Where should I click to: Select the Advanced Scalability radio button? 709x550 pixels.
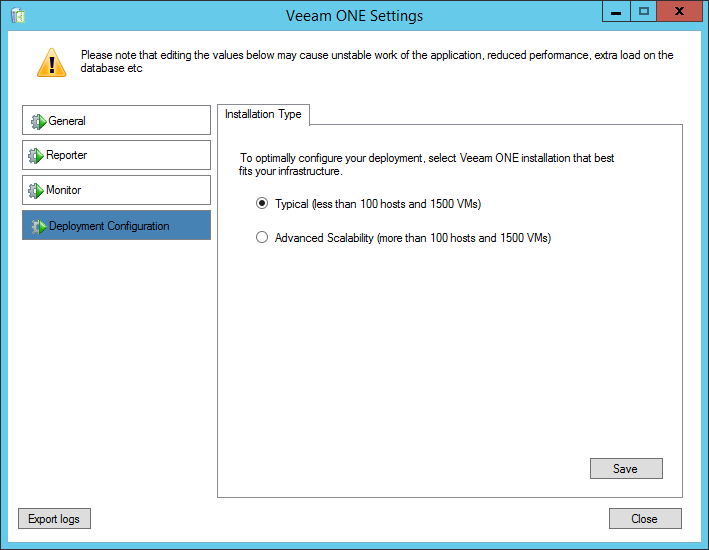[x=262, y=238]
